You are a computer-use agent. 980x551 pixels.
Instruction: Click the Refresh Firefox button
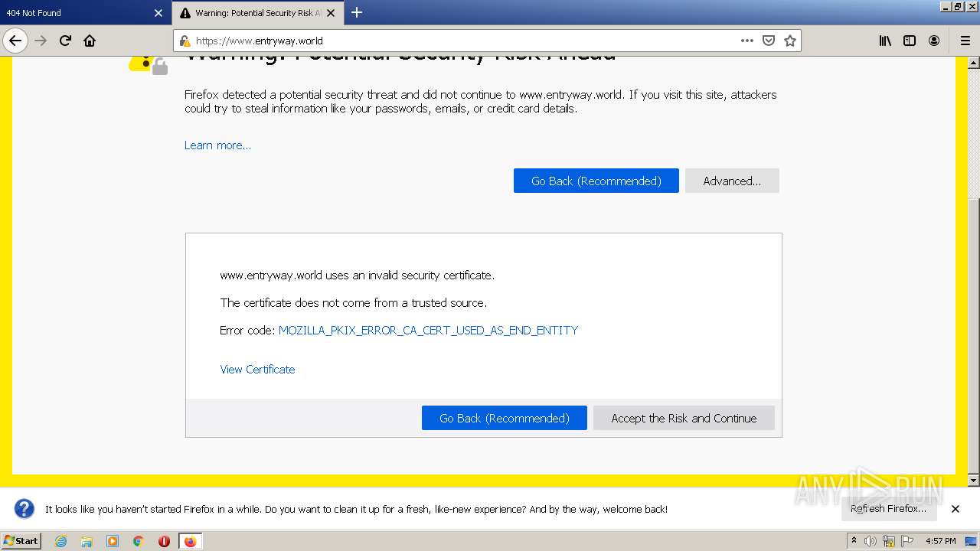[x=888, y=509]
